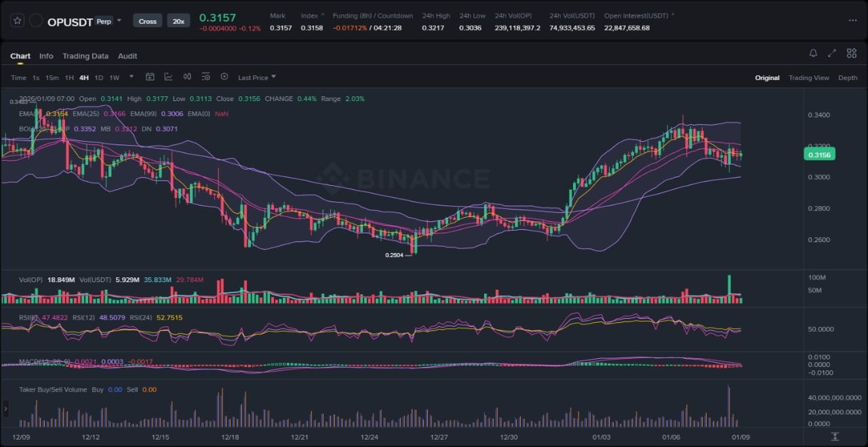Open the chart layout grid icon
The image size is (868, 447).
850,53
